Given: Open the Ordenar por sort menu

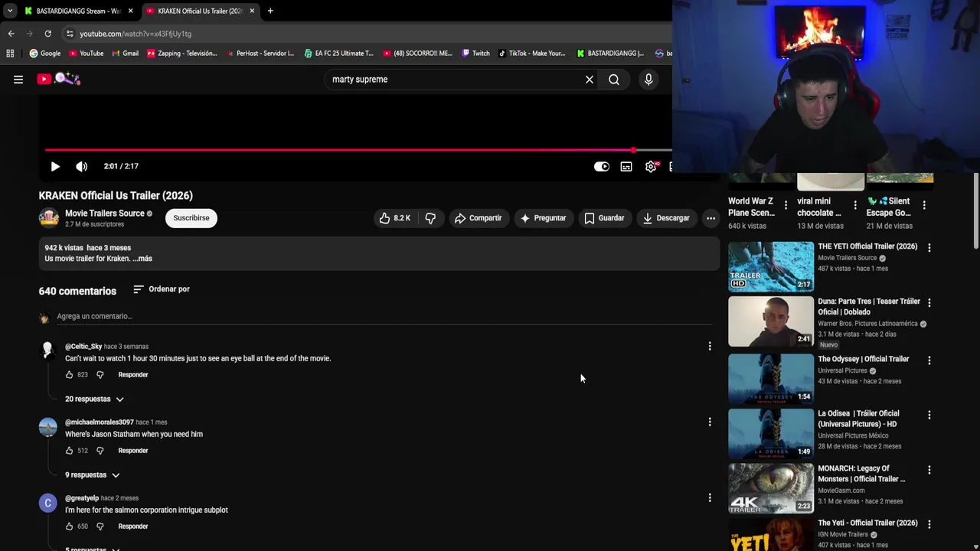Looking at the screenshot, I should (x=162, y=289).
